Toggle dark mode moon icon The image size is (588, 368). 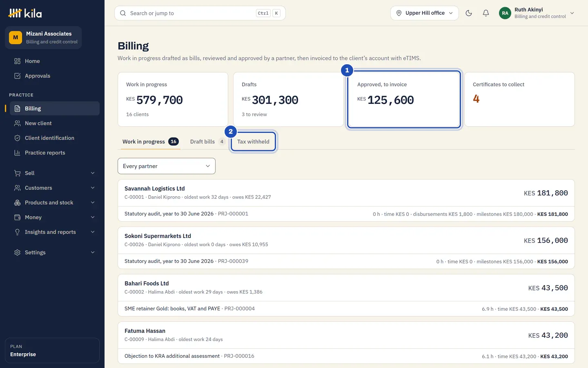[469, 13]
